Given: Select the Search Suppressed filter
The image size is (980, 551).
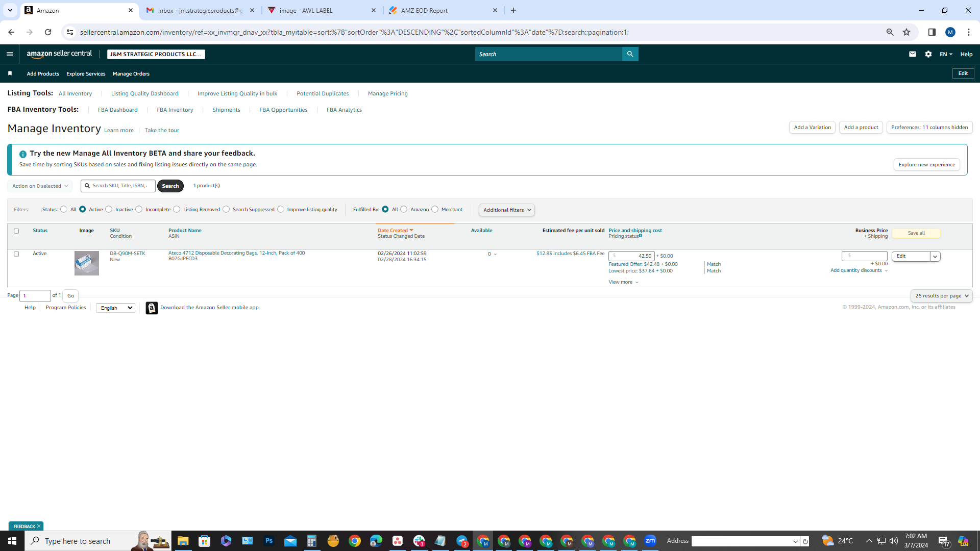Looking at the screenshot, I should pos(226,209).
